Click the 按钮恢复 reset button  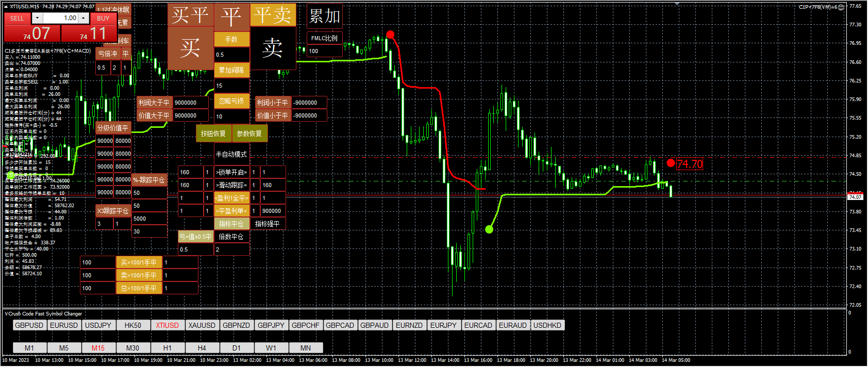coord(213,134)
